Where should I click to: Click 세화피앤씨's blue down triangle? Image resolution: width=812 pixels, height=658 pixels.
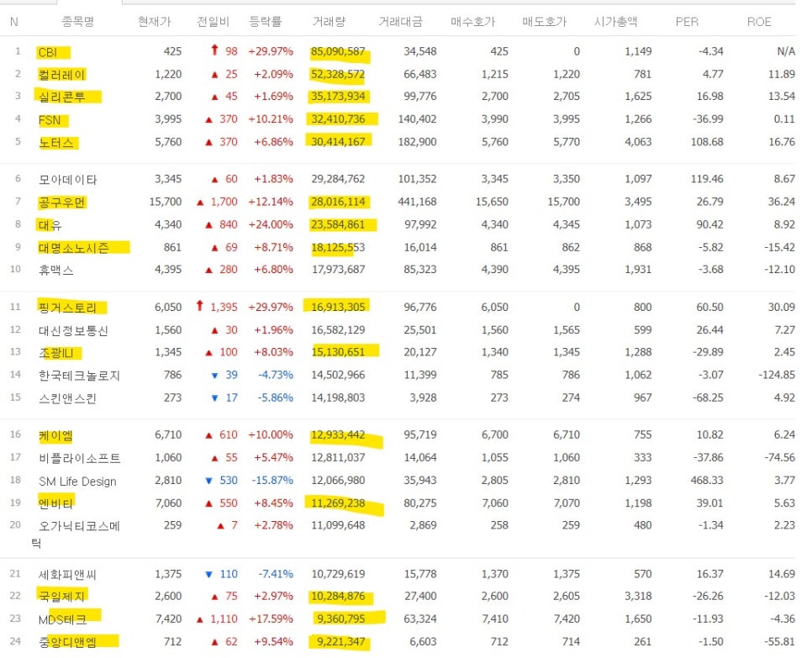point(208,574)
